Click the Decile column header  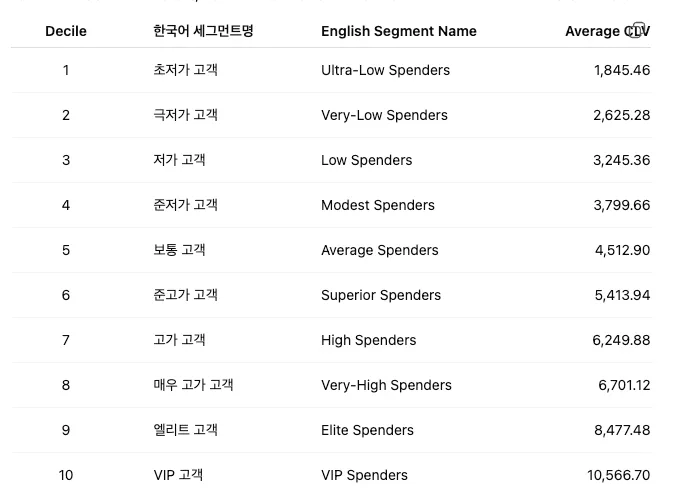coord(66,31)
